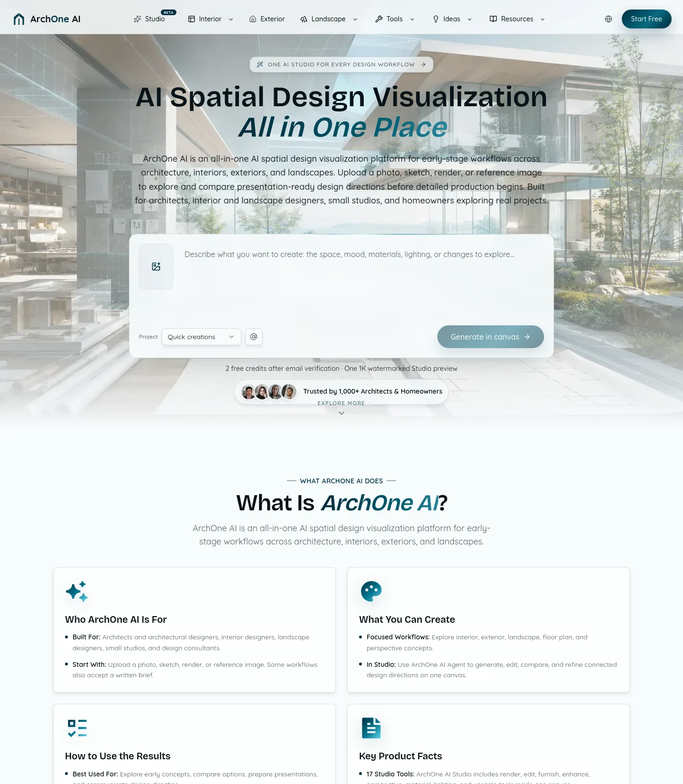Click the 'Who ArchOne AI Is For' heading
Viewport: 683px width, 784px height.
116,619
